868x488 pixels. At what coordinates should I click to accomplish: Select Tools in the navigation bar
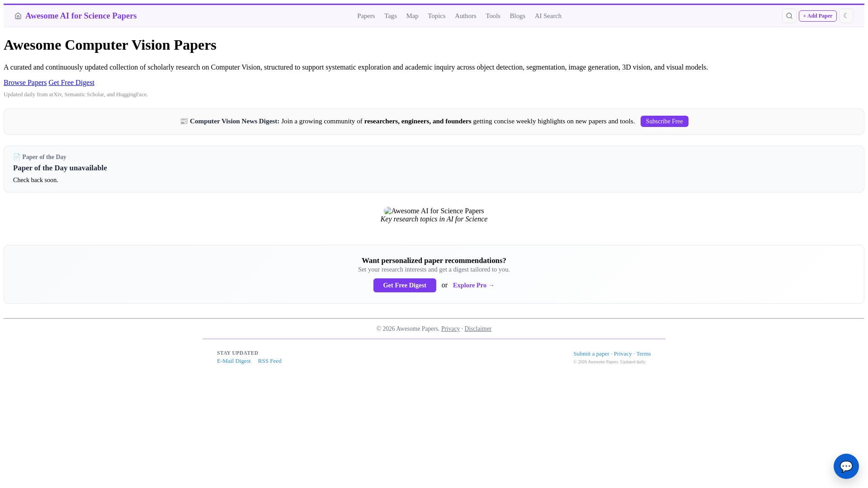click(493, 16)
